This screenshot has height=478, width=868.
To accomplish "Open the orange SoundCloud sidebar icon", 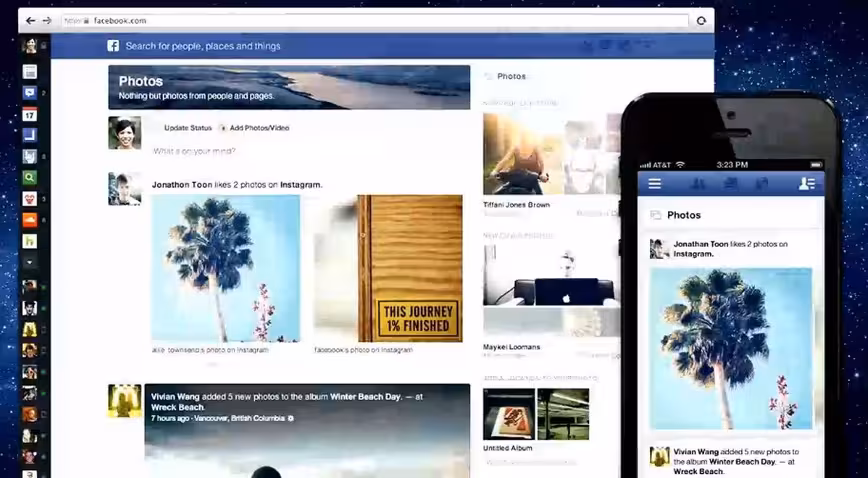I will coord(29,220).
